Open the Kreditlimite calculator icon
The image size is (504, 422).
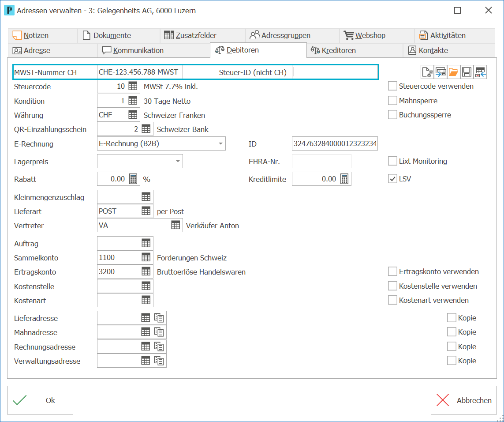(x=344, y=179)
